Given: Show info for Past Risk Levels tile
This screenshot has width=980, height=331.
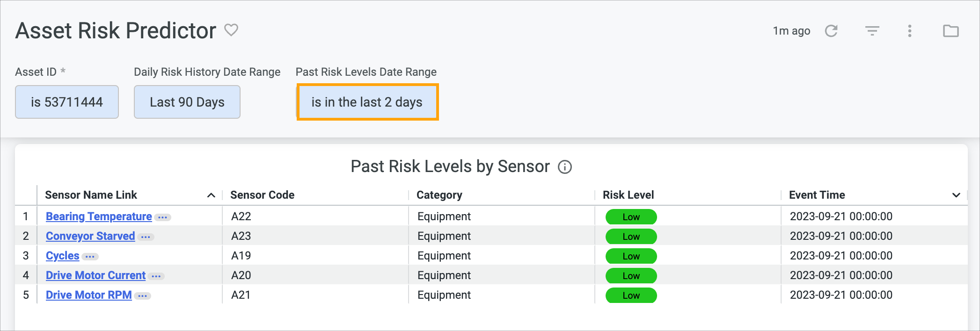Looking at the screenshot, I should 565,167.
